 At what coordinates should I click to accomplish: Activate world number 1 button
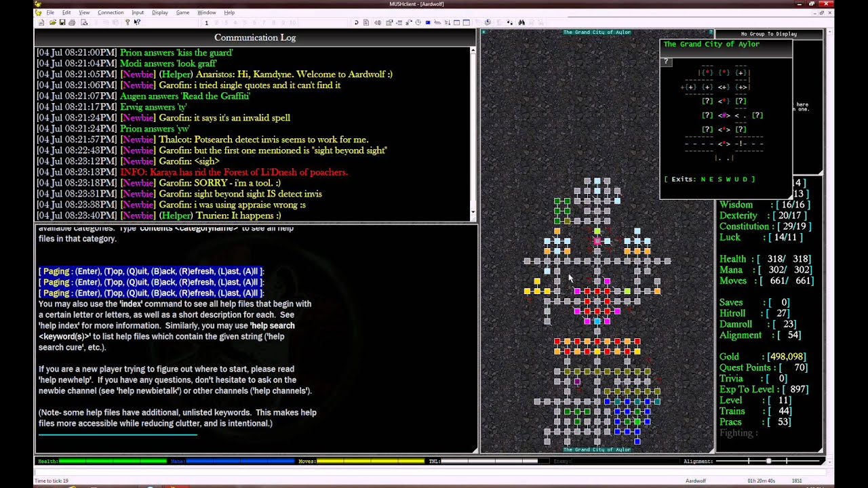pos(206,22)
